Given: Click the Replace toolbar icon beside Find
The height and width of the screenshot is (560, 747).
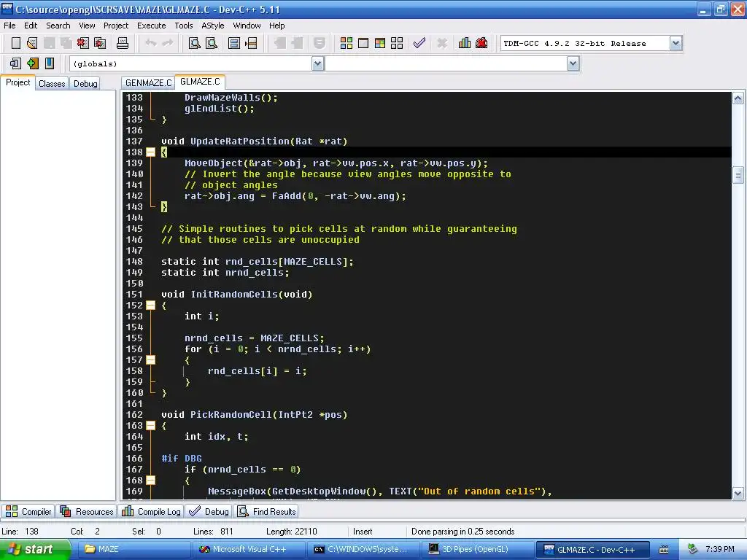Looking at the screenshot, I should click(212, 43).
